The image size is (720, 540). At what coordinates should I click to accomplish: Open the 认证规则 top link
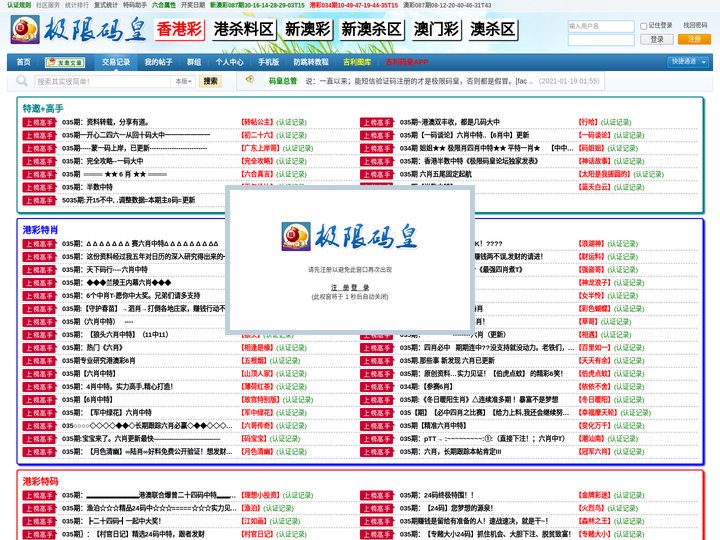click(x=19, y=5)
